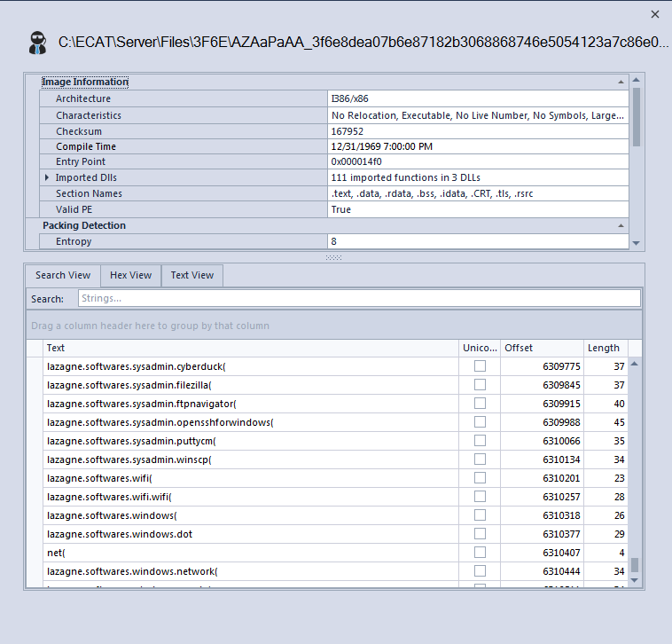Collapse the Image Information section
The height and width of the screenshot is (644, 672).
pyautogui.click(x=621, y=82)
